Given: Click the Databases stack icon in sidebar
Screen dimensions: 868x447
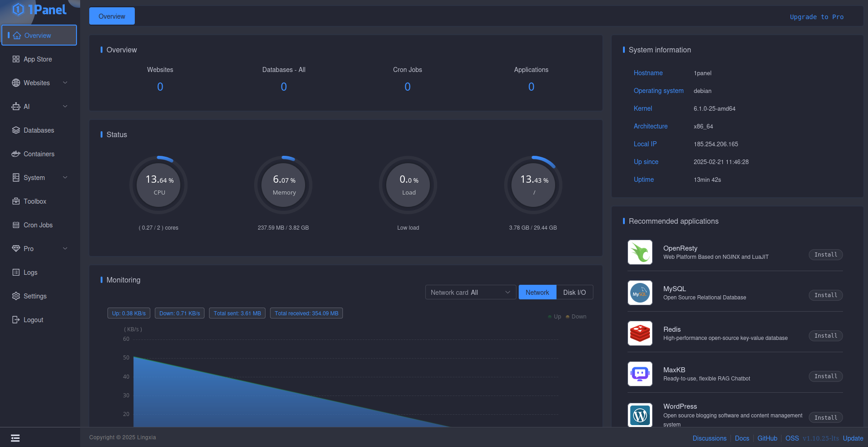Looking at the screenshot, I should [x=16, y=130].
